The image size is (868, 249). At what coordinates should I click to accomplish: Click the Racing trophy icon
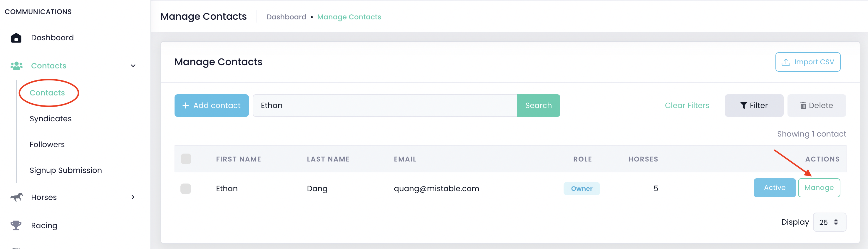pyautogui.click(x=16, y=226)
